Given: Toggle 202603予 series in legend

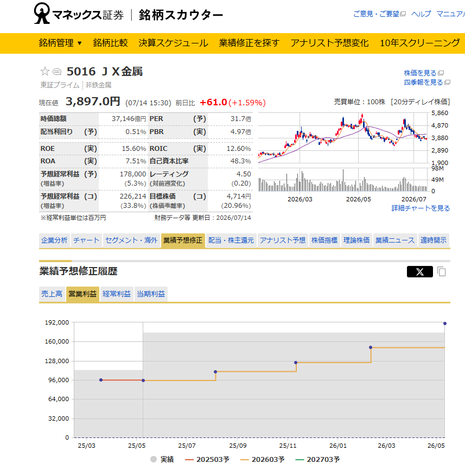Looking at the screenshot, I should coord(263,459).
